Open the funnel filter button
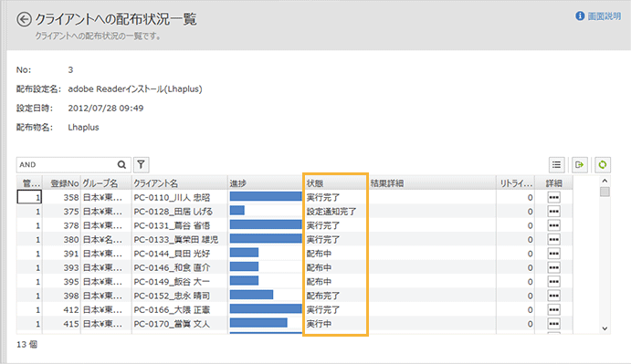The image size is (631, 364). tap(141, 164)
